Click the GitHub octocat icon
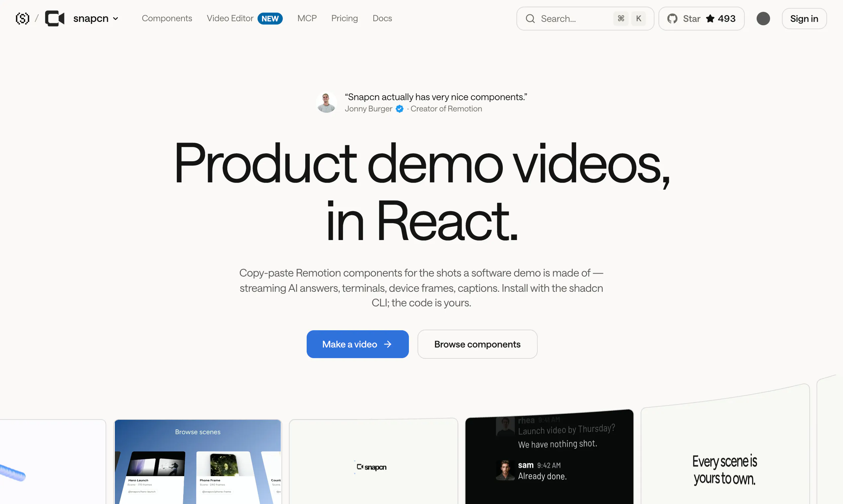This screenshot has width=843, height=504. [672, 19]
